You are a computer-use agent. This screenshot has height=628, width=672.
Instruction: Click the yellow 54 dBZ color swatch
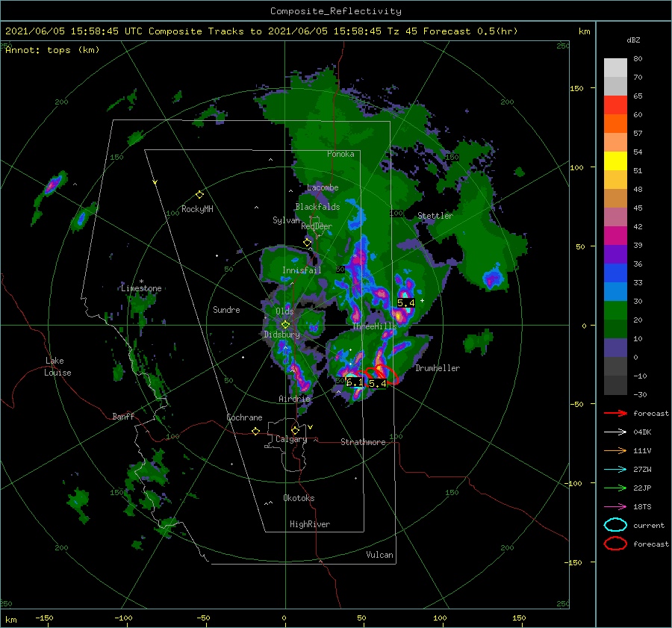click(x=615, y=161)
